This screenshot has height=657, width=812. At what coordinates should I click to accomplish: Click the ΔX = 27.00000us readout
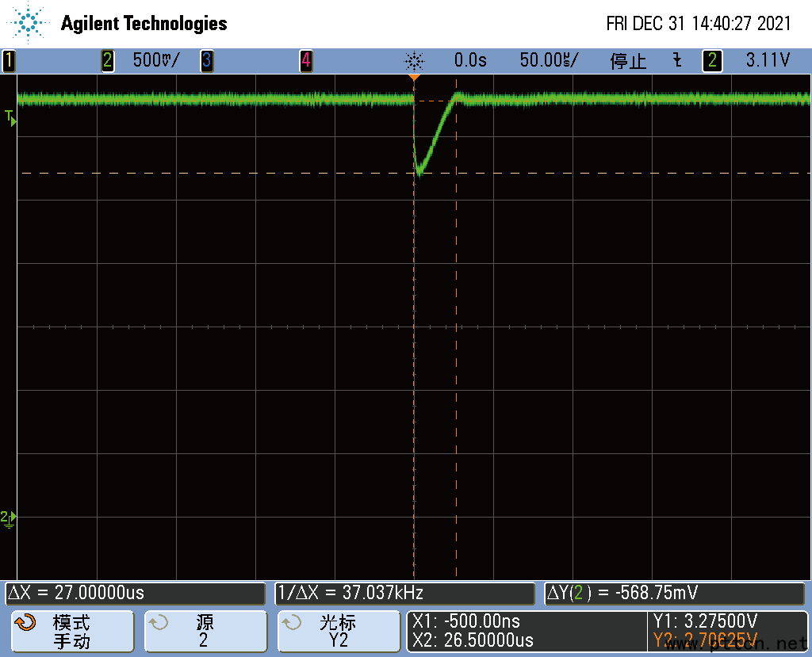coord(135,593)
